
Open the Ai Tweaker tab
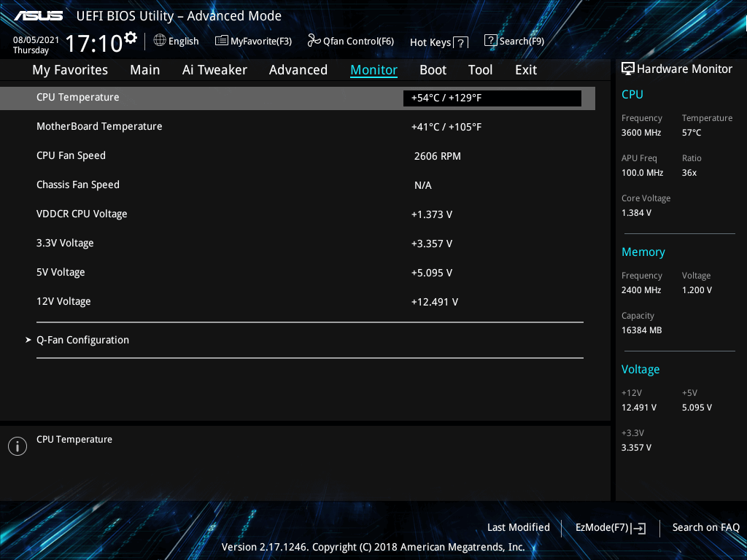[x=214, y=69]
